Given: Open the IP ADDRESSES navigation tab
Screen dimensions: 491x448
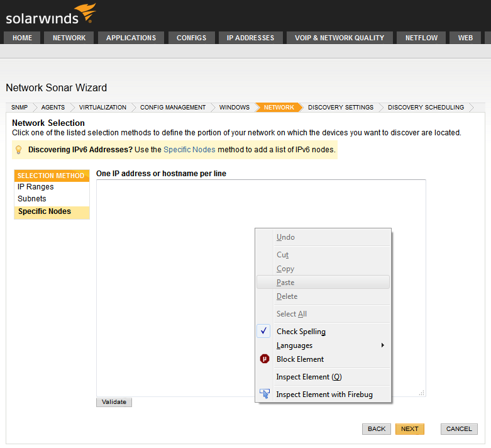Looking at the screenshot, I should (250, 38).
